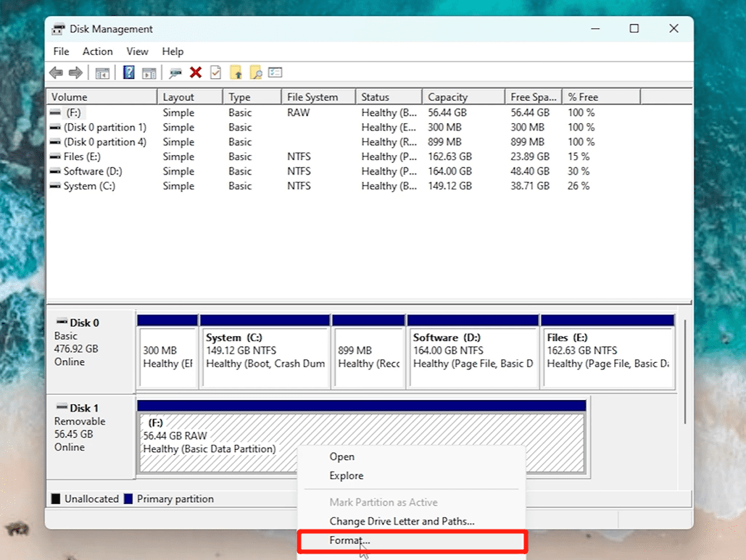
Task: Click Explore in the context menu
Action: (x=346, y=476)
